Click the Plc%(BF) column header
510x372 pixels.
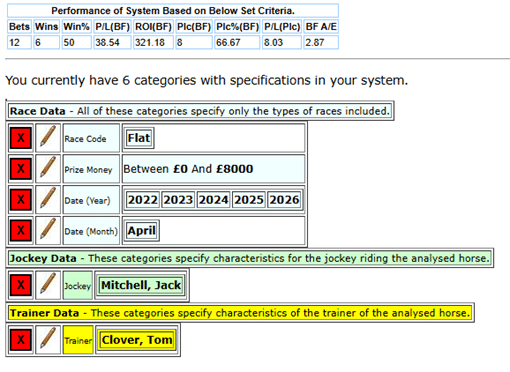[237, 27]
